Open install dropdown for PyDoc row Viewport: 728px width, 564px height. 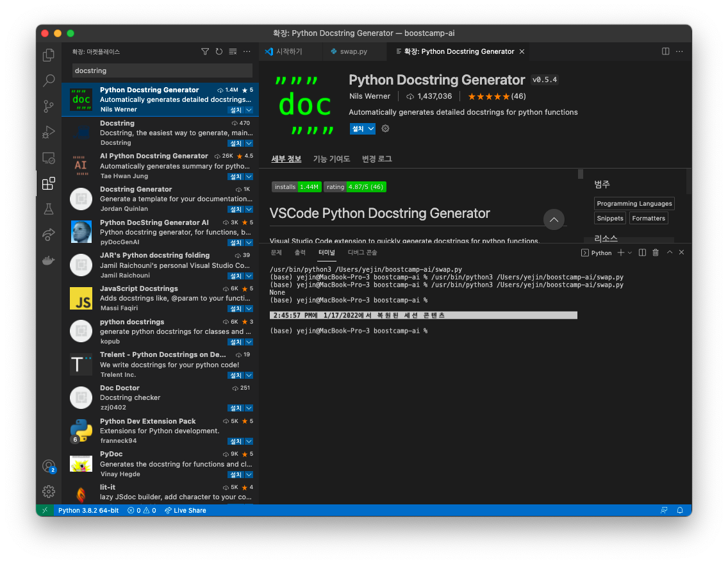249,475
